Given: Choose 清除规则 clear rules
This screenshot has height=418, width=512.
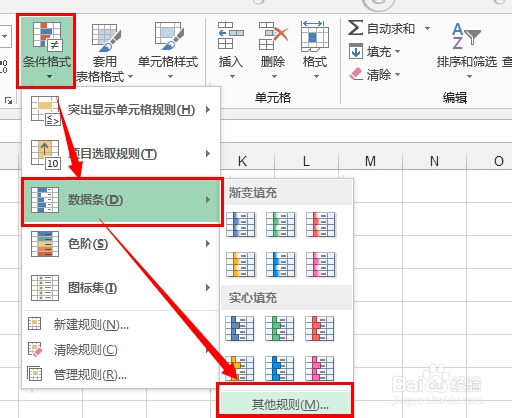Looking at the screenshot, I should [x=121, y=350].
